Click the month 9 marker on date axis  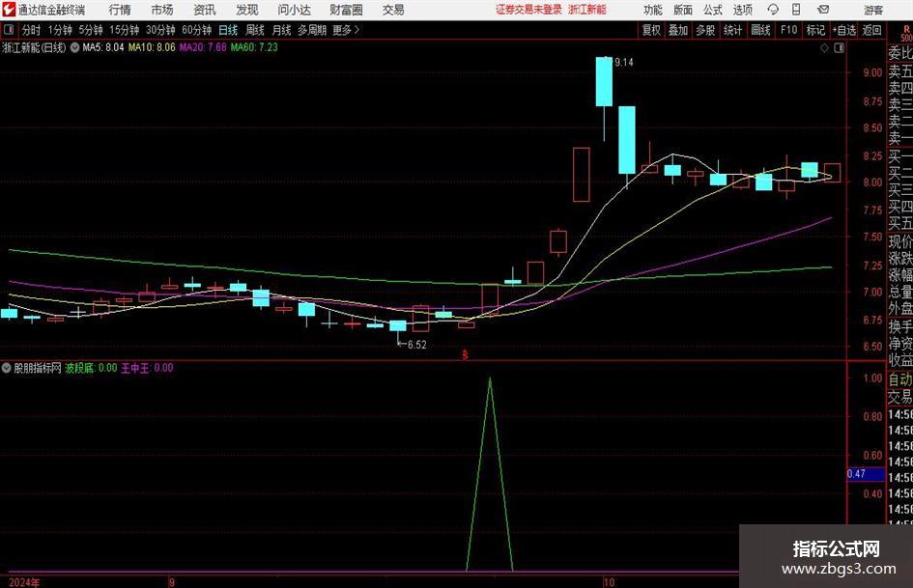pyautogui.click(x=172, y=582)
